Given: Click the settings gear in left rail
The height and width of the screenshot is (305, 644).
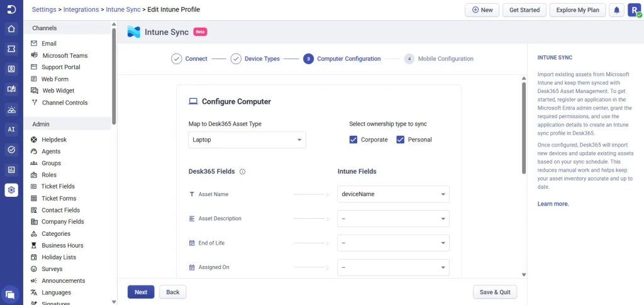Looking at the screenshot, I should coord(11,190).
